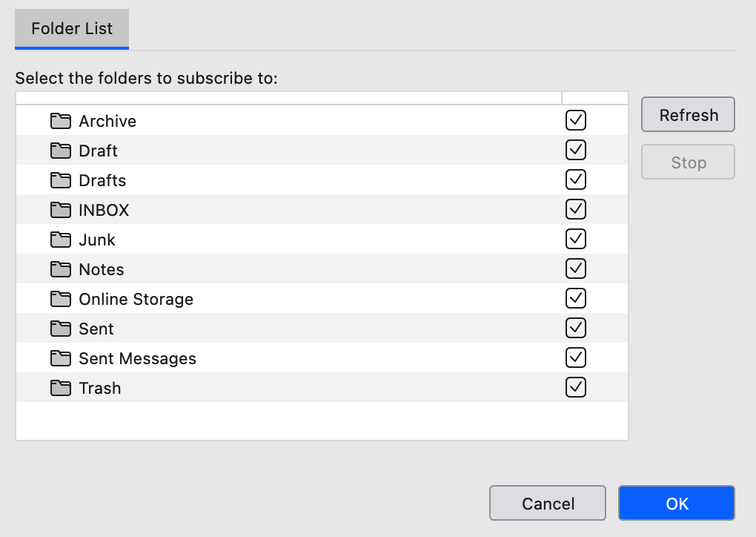Click the Sent Messages folder icon
This screenshot has width=756, height=537.
[x=61, y=358]
